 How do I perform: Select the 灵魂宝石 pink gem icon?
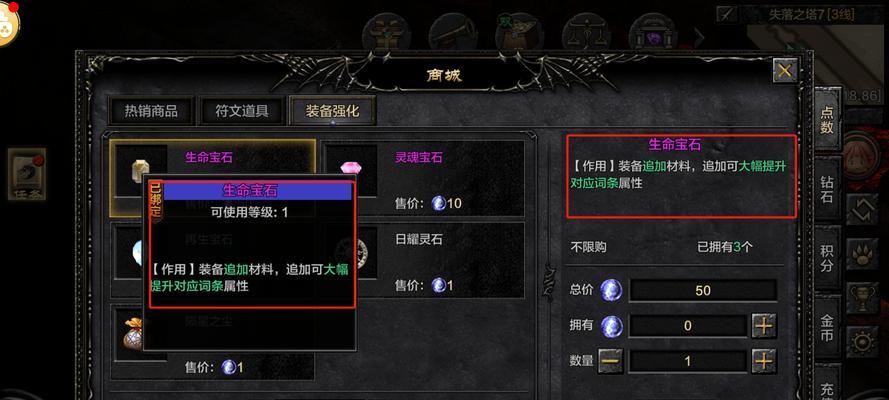[350, 171]
